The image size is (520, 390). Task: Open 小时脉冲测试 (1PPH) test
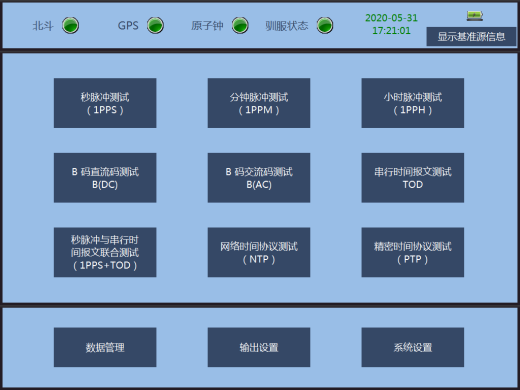tap(413, 103)
